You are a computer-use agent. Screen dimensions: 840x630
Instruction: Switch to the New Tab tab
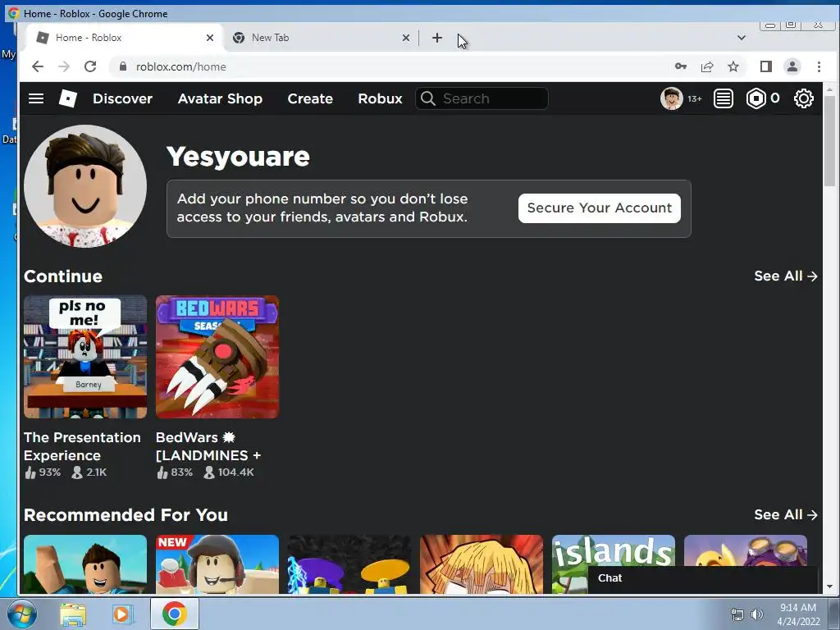coord(322,38)
